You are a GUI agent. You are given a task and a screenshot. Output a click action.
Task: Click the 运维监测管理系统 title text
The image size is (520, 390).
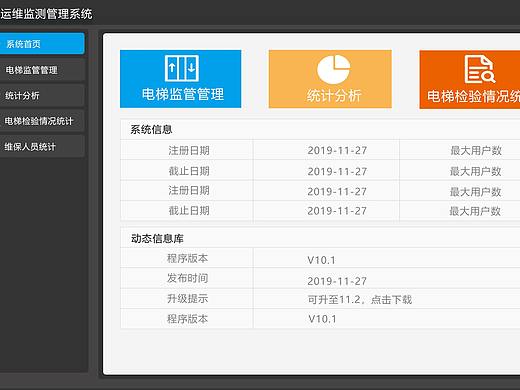click(x=46, y=14)
